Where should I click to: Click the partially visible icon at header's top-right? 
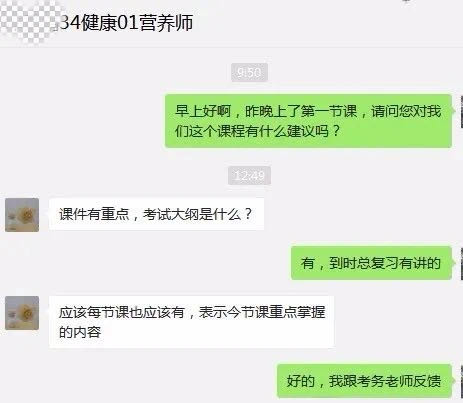click(x=407, y=1)
